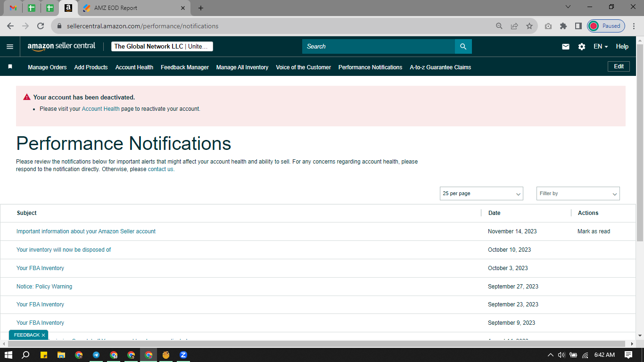Click the Help link
Viewport: 644px width, 362px height.
click(x=622, y=47)
